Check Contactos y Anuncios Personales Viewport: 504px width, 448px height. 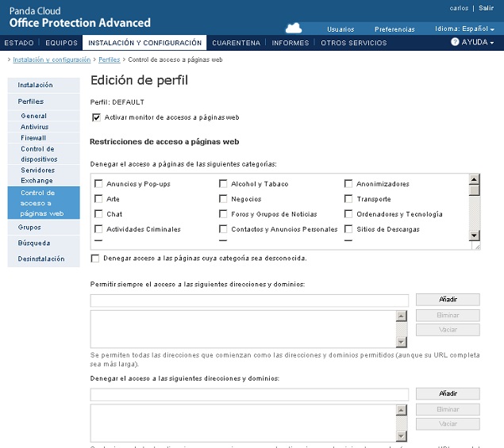pos(223,229)
